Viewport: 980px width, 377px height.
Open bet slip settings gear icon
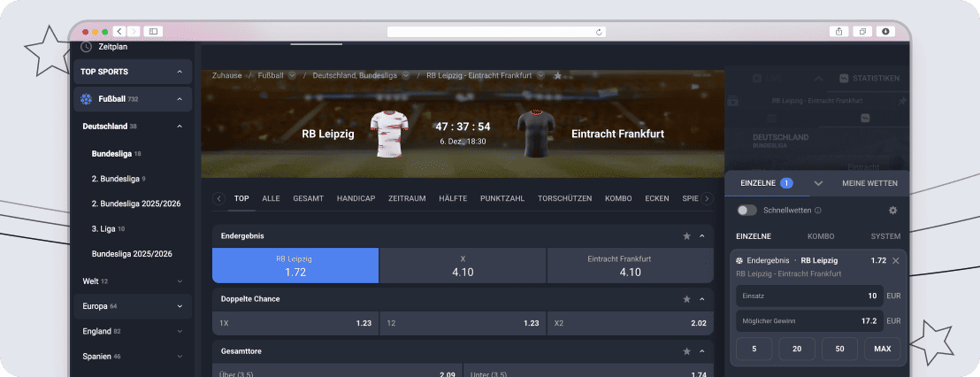[x=892, y=211]
